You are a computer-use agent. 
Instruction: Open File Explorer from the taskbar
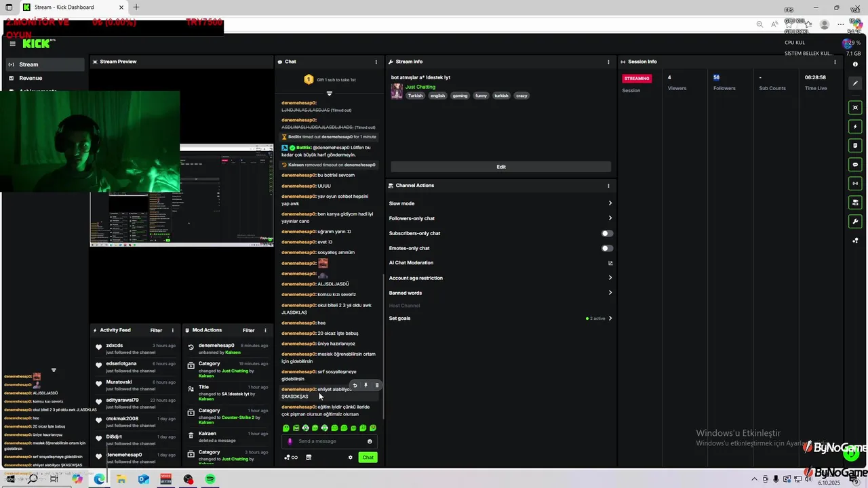pyautogui.click(x=121, y=479)
